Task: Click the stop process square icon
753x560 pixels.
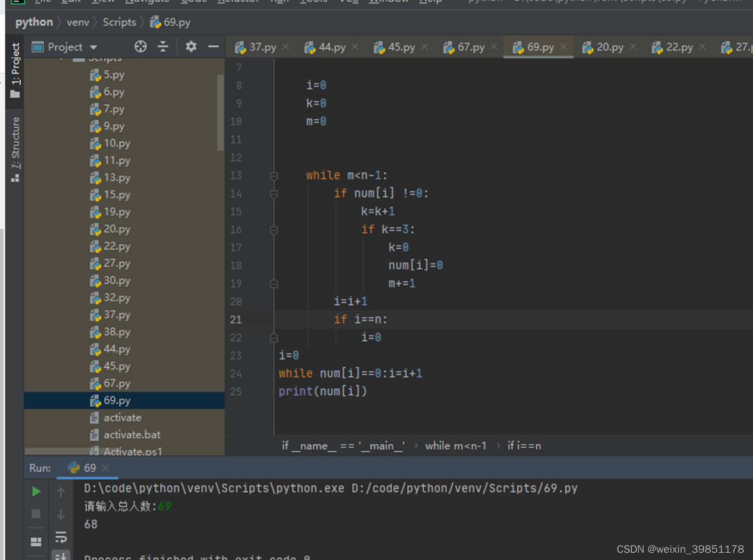Action: pos(36,514)
